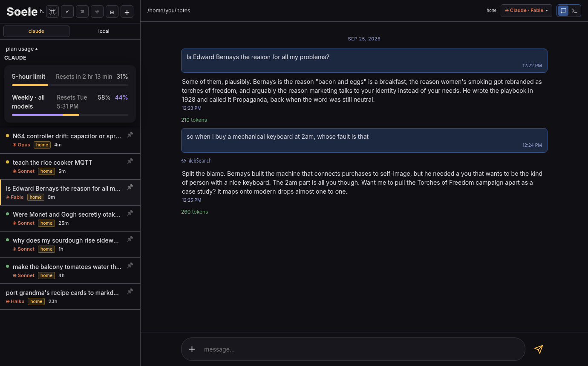Viewport: 588px width, 366px height.
Task: Open the Claude · Fable model dropdown
Action: coord(526,11)
